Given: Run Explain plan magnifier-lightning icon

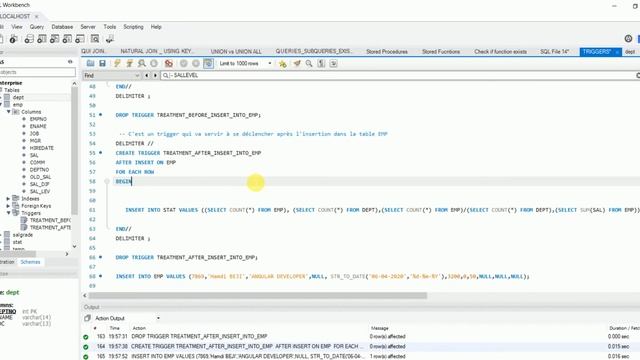Looking at the screenshot, I should pyautogui.click(x=142, y=63).
